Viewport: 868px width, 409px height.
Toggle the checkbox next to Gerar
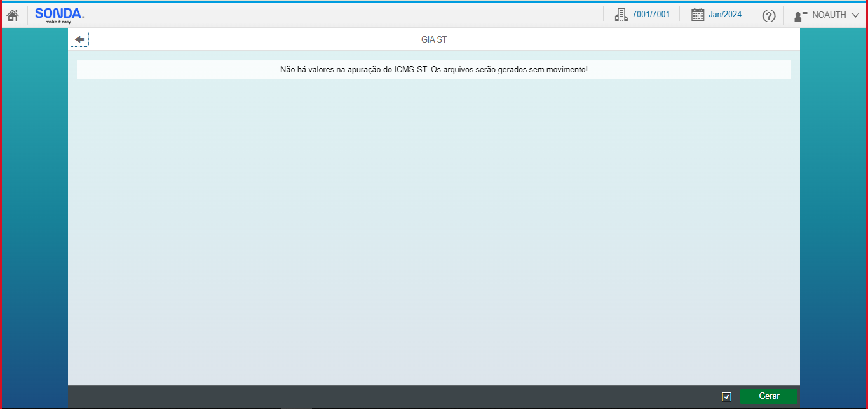click(727, 397)
